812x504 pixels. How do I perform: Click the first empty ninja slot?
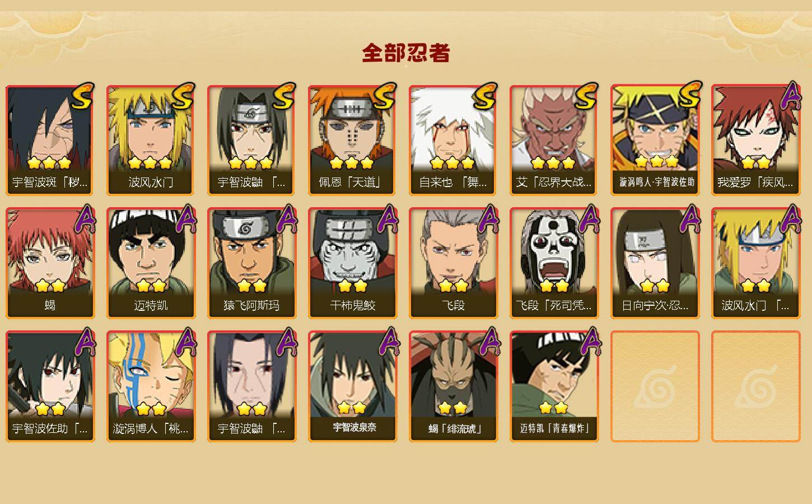coord(655,386)
